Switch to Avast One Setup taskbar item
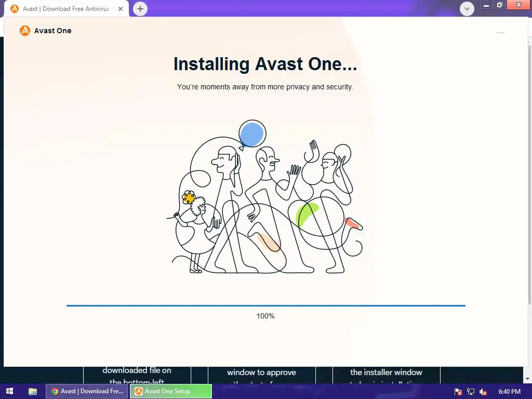Image resolution: width=532 pixels, height=399 pixels. (171, 391)
